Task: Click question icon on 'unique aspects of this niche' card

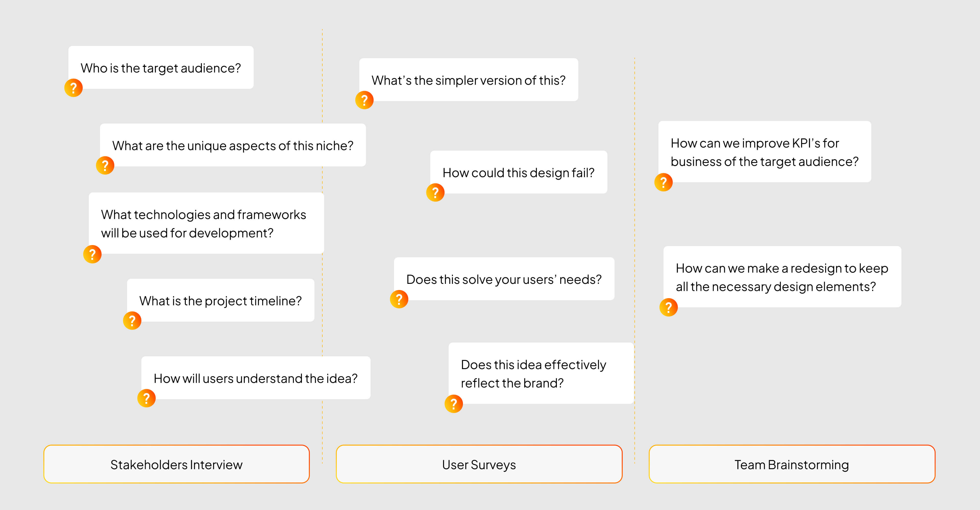Action: 105,166
